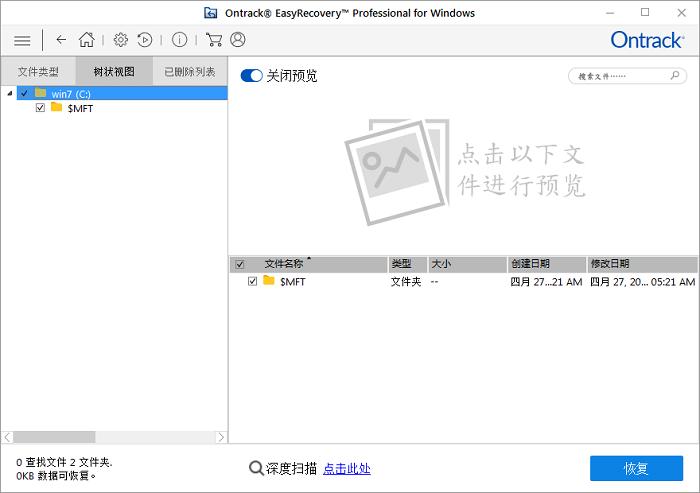Click the resume recovery icon
This screenshot has height=493, width=700.
point(145,40)
